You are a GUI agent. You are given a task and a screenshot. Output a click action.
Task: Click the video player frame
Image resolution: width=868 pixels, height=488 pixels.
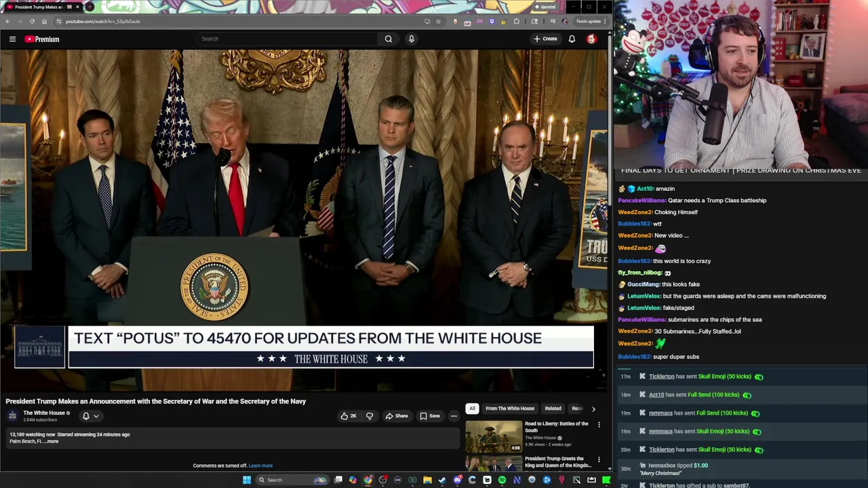tap(304, 220)
